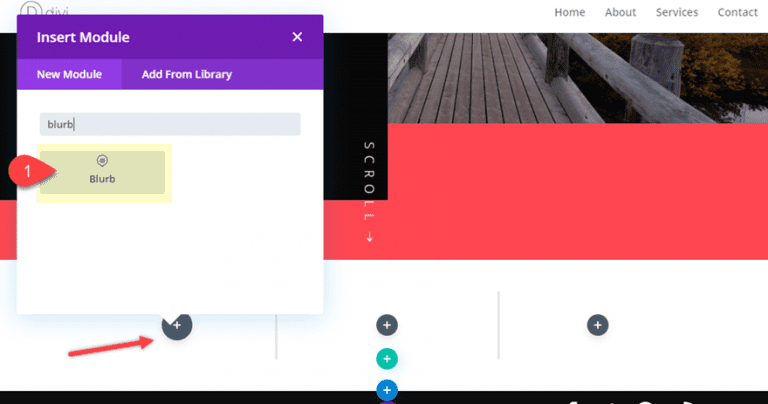The width and height of the screenshot is (768, 404).
Task: Click the add module button in the right column
Action: 598,325
